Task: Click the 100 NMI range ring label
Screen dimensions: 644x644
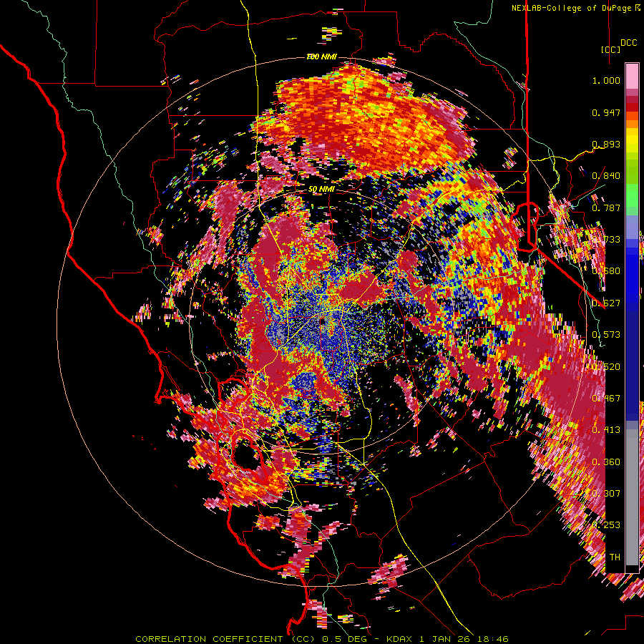Action: (321, 57)
